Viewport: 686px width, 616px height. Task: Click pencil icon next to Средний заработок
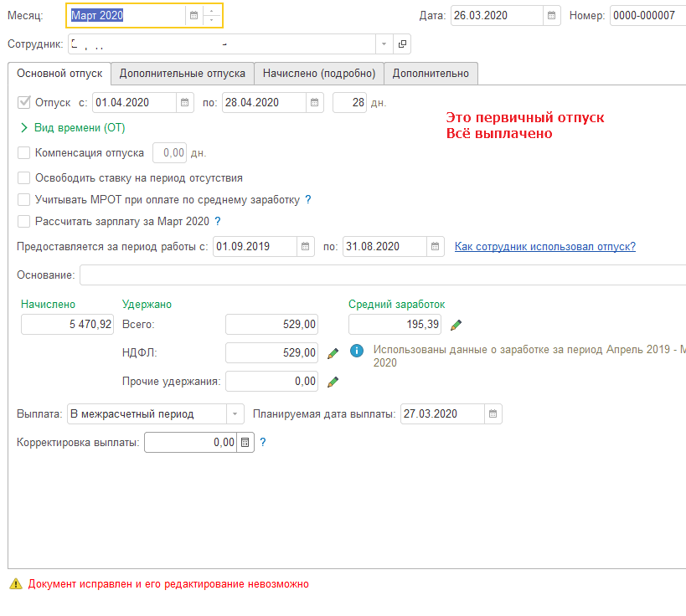(x=456, y=325)
